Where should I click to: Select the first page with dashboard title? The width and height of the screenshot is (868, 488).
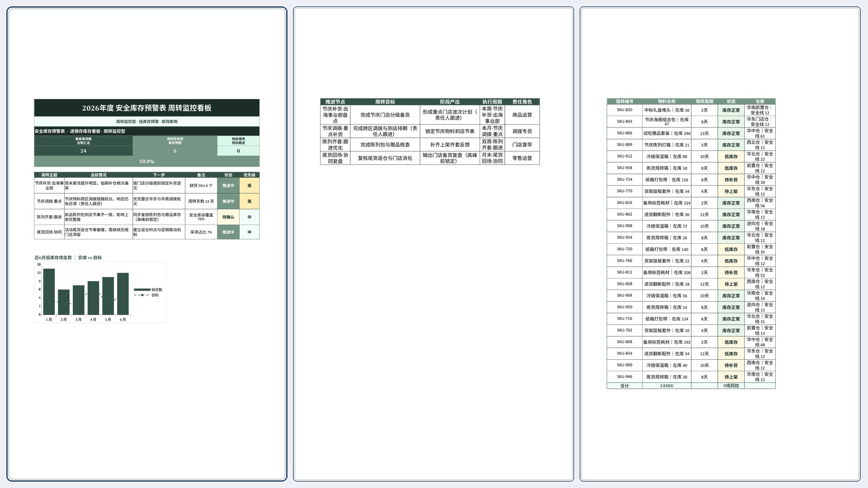(x=146, y=244)
